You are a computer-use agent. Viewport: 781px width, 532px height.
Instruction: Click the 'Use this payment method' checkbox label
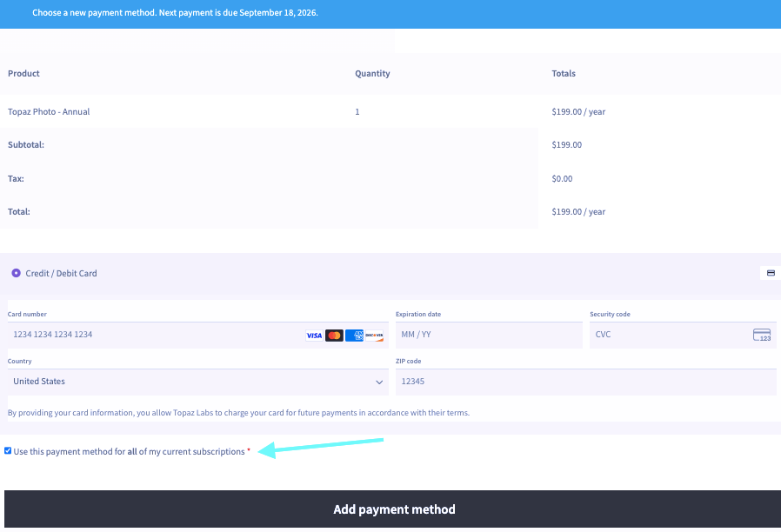[129, 451]
